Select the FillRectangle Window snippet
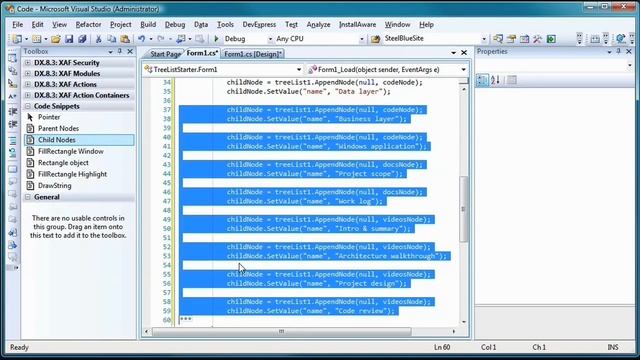 [x=80, y=151]
